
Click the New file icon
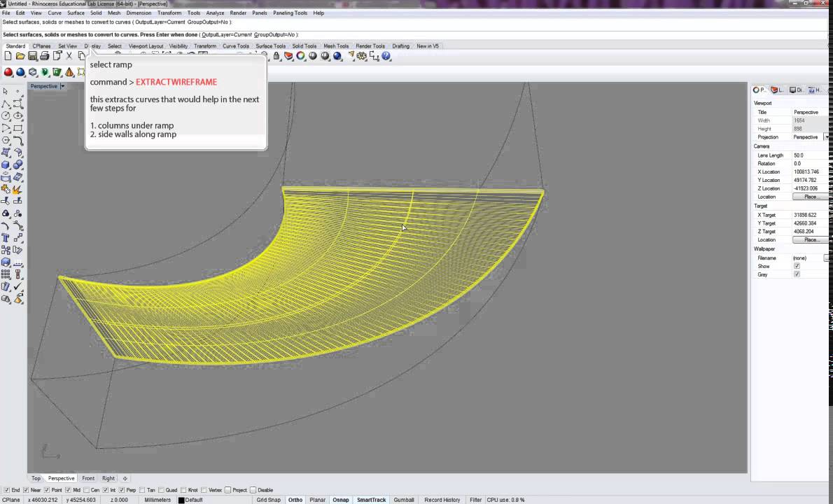(8, 56)
